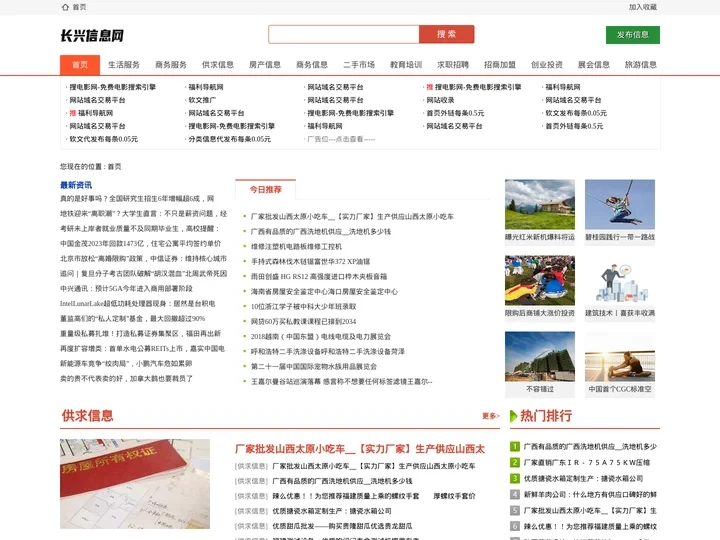The width and height of the screenshot is (720, 540).
Task: Open rank 6 辣么优惠 item
Action: pyautogui.click(x=590, y=527)
